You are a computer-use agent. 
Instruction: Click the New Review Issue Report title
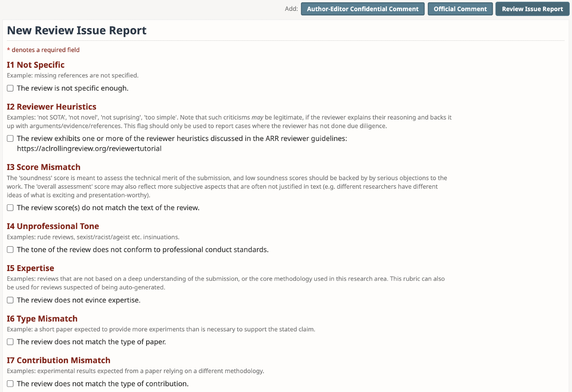point(77,30)
